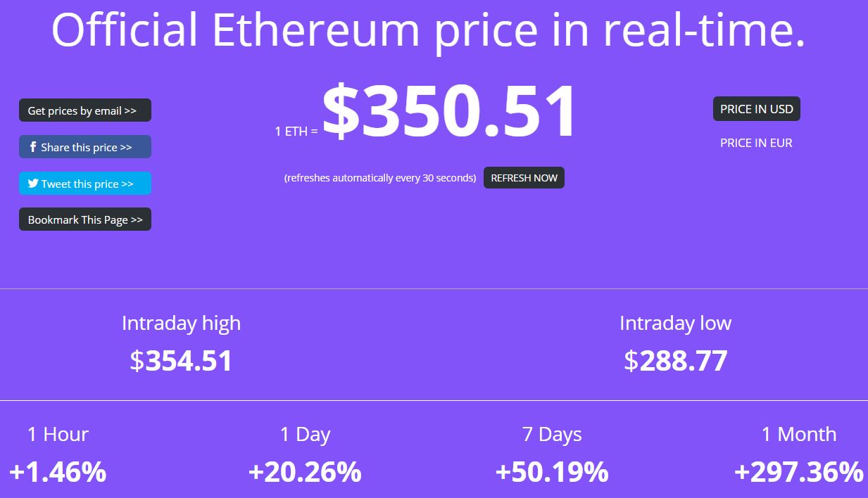Select the 7 Days change +50.19%
The width and height of the screenshot is (868, 498).
(x=552, y=472)
